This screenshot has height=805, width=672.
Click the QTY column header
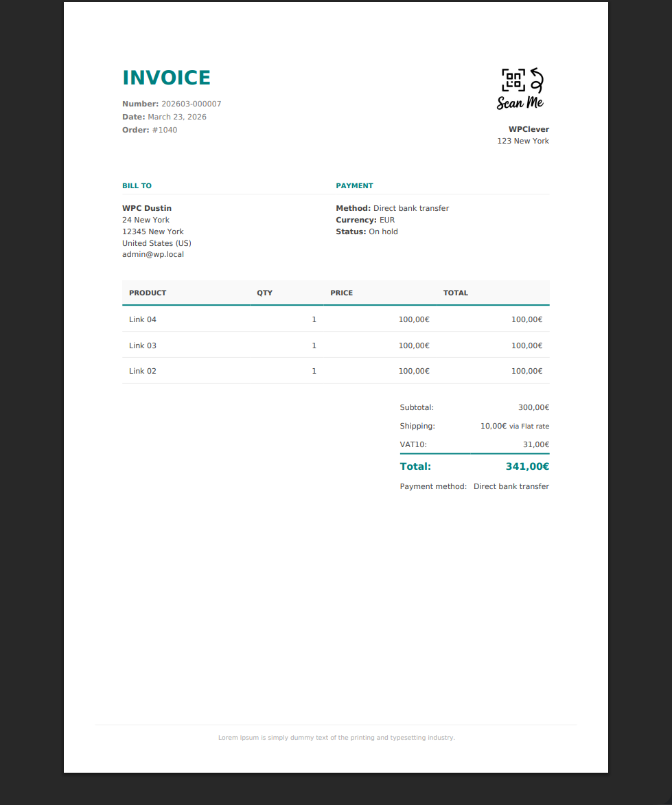[x=264, y=293]
